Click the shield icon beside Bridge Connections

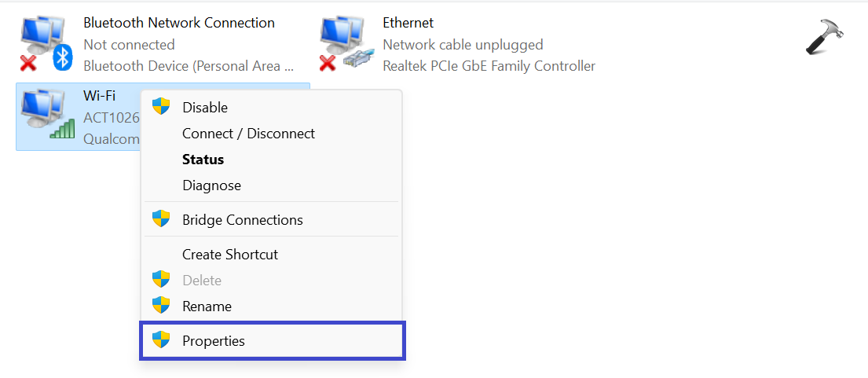pos(161,219)
